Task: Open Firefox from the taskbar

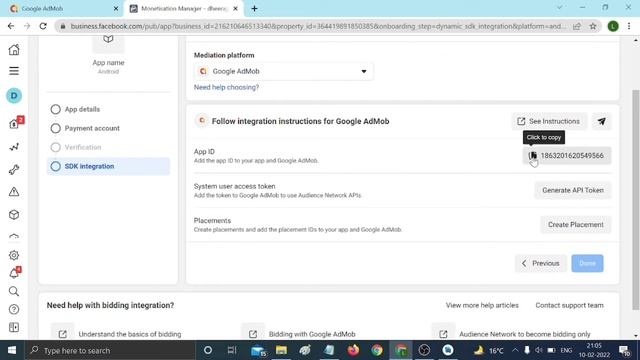Action: [353, 350]
